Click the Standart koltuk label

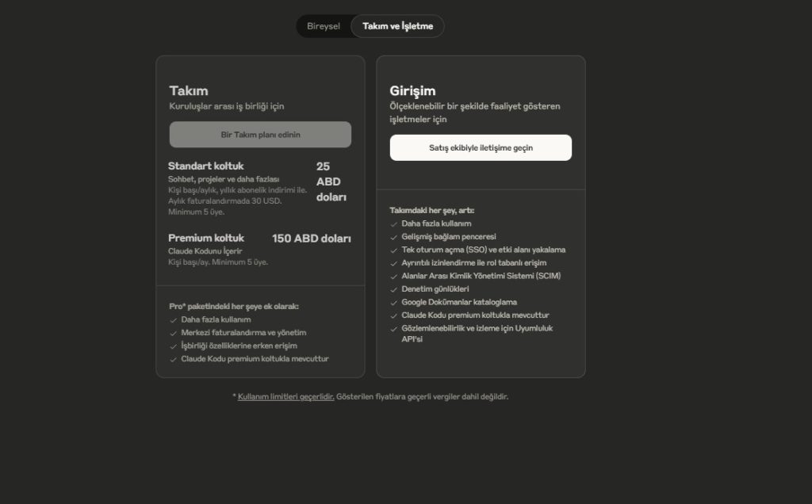[205, 166]
